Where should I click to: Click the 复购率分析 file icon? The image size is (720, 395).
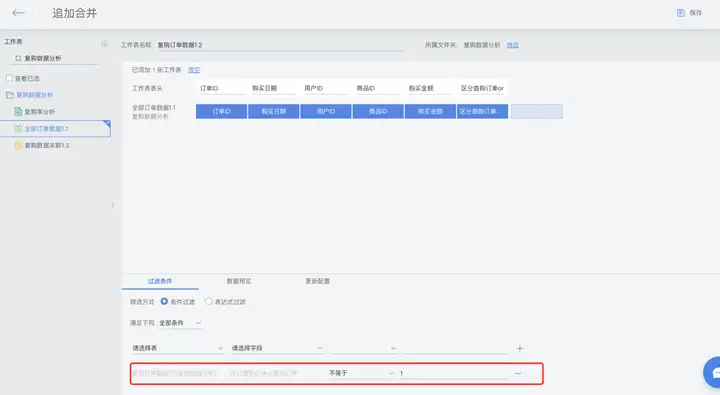[x=18, y=112]
